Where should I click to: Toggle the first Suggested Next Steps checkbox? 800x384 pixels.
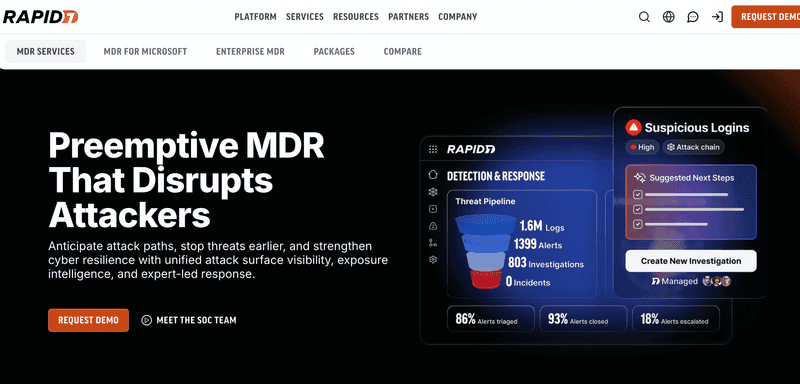tap(637, 194)
